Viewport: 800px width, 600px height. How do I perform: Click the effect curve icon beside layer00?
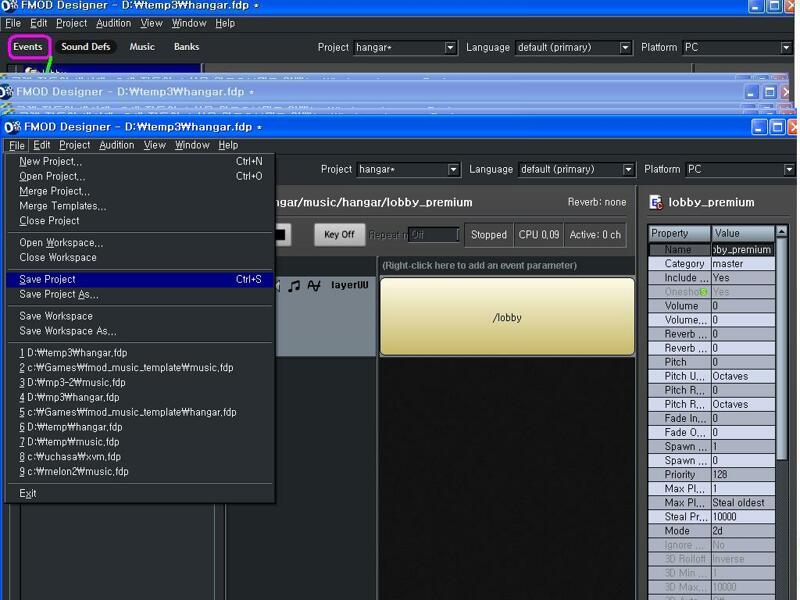coord(314,286)
